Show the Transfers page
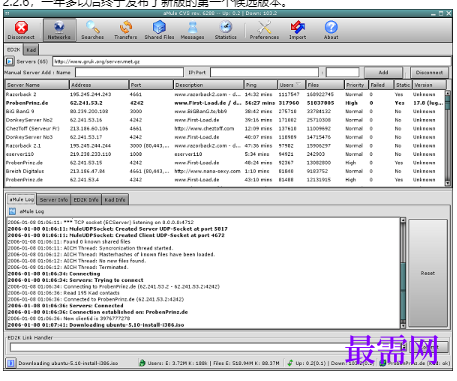 126,30
